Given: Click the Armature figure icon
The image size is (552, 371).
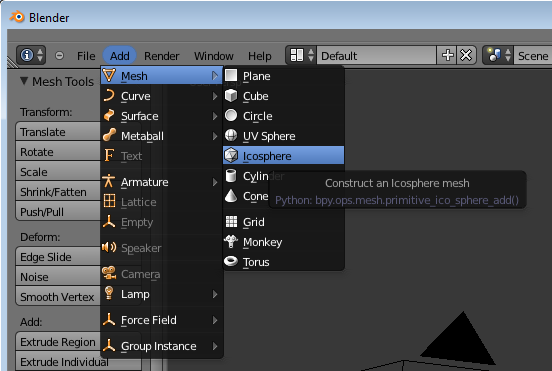Looking at the screenshot, I should (x=109, y=181).
